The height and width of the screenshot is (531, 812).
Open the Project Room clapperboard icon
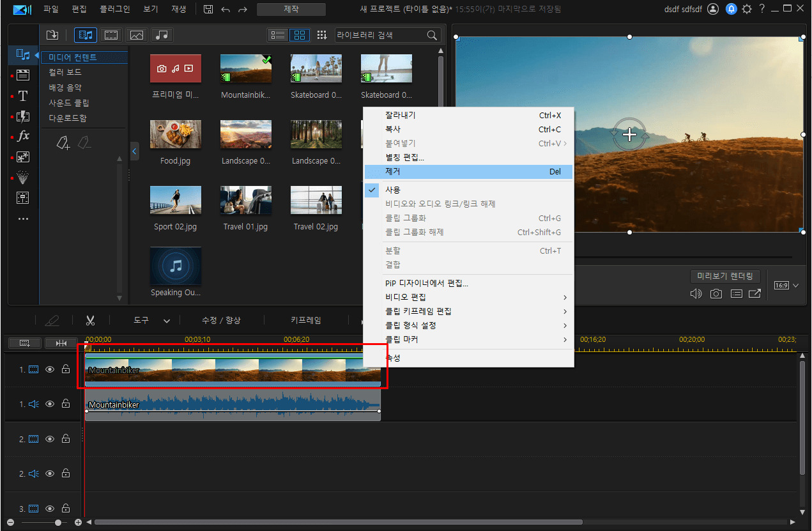[x=23, y=75]
